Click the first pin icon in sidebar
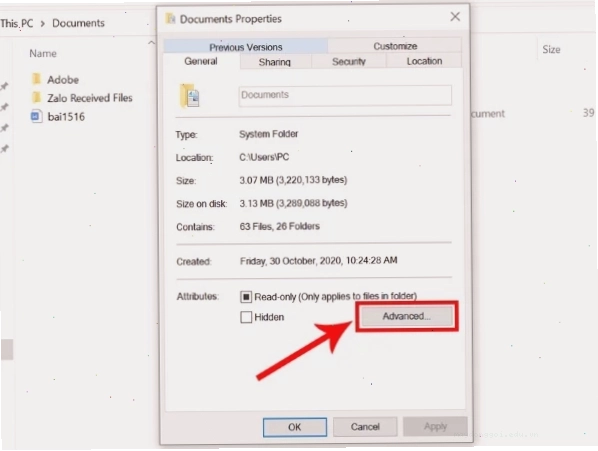This screenshot has width=598, height=451. coord(5,86)
